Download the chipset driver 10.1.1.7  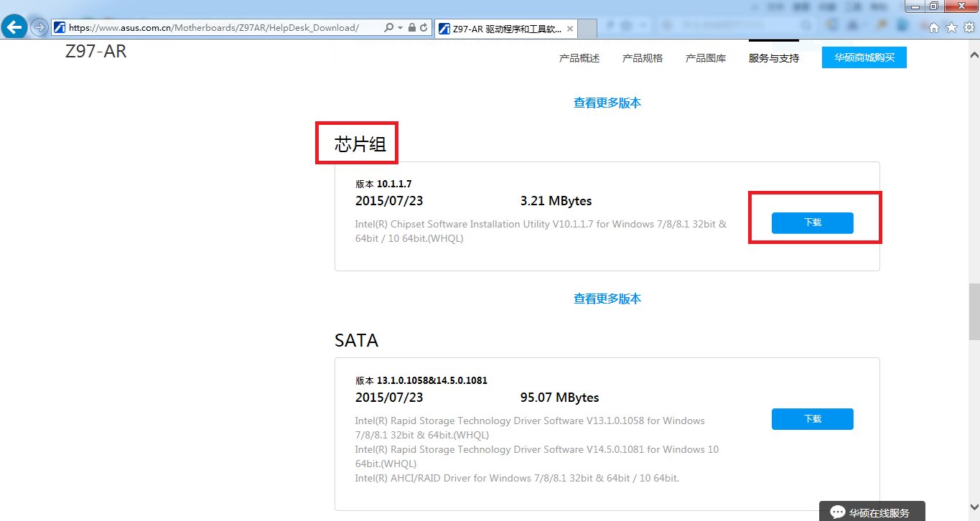click(813, 222)
